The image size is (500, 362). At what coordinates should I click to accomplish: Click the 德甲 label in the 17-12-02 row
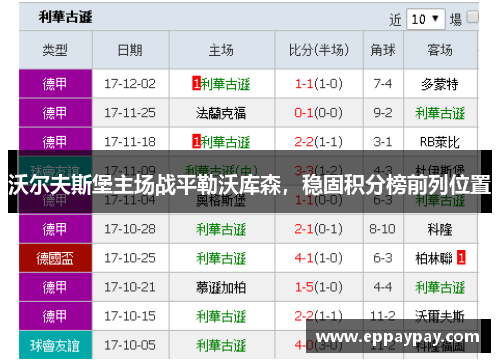pyautogui.click(x=55, y=84)
